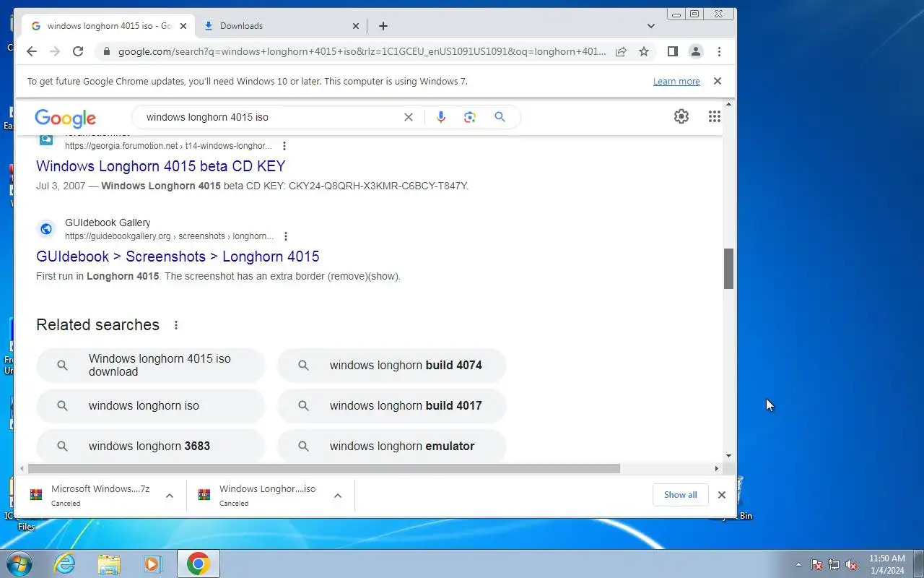The image size is (924, 578).
Task: Click Chrome icon in taskbar
Action: click(199, 564)
